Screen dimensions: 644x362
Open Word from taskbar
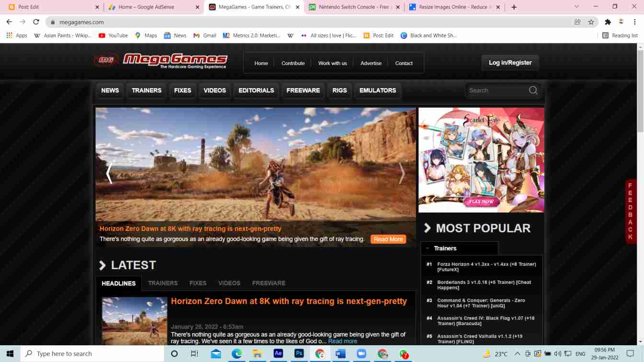[341, 353]
